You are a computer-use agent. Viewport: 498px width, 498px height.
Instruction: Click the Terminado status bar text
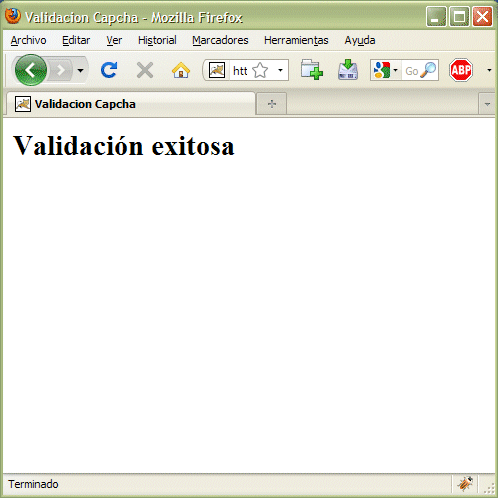tap(33, 484)
